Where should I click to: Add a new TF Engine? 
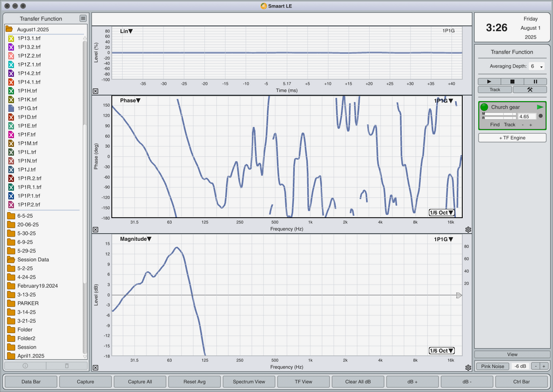click(512, 138)
